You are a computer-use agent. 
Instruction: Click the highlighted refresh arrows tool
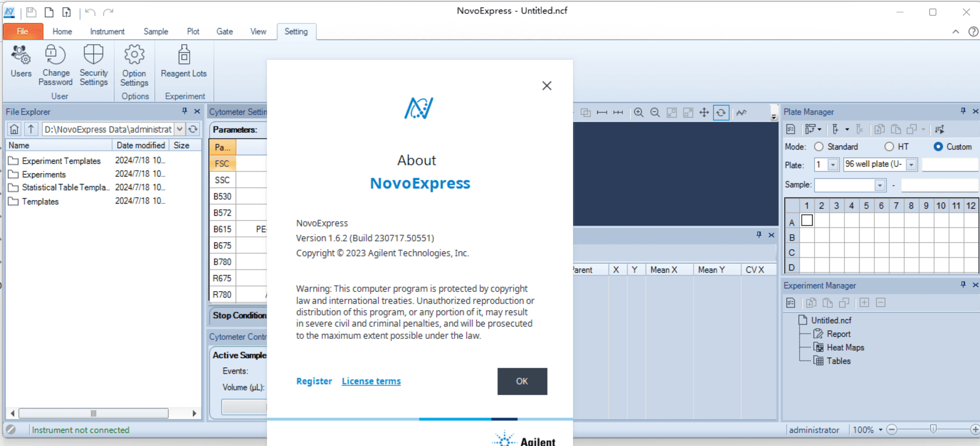pyautogui.click(x=721, y=112)
